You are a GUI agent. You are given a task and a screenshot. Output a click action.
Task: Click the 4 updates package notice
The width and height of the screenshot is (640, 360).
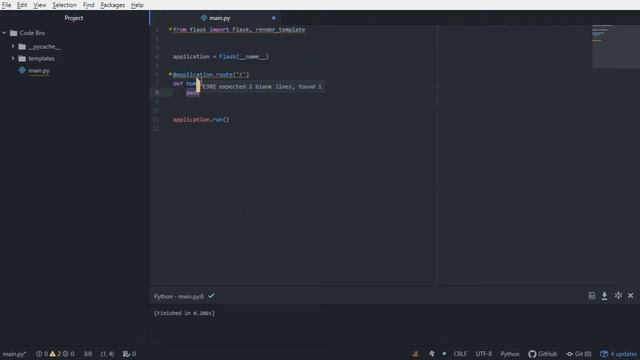pos(618,354)
